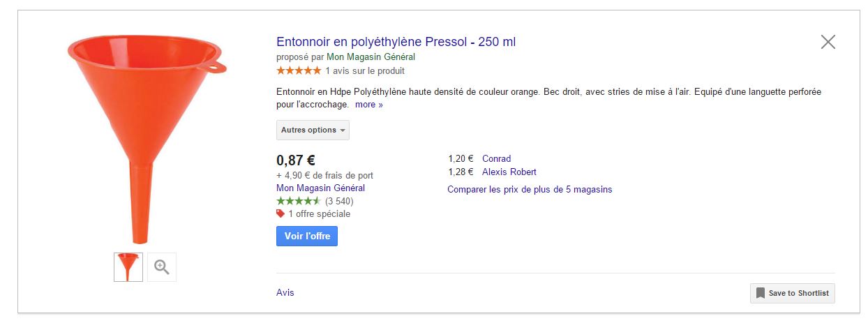The width and height of the screenshot is (868, 323).
Task: Click Mon Magasin Général link below shipping cost
Action: pos(320,188)
